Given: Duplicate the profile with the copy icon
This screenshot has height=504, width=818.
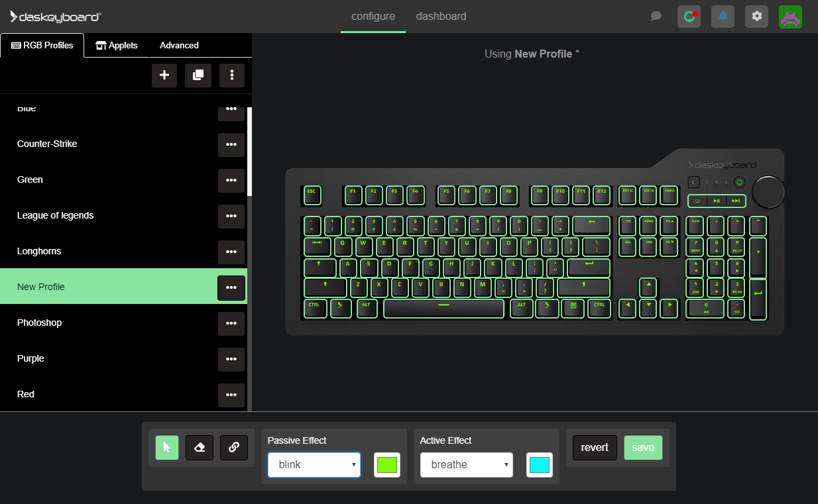Looking at the screenshot, I should tap(198, 76).
